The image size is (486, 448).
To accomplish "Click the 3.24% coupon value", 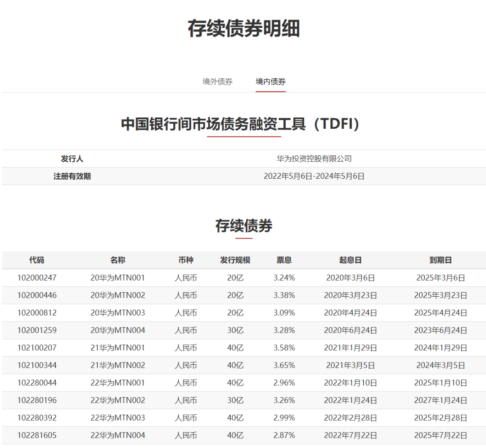I will tap(284, 278).
